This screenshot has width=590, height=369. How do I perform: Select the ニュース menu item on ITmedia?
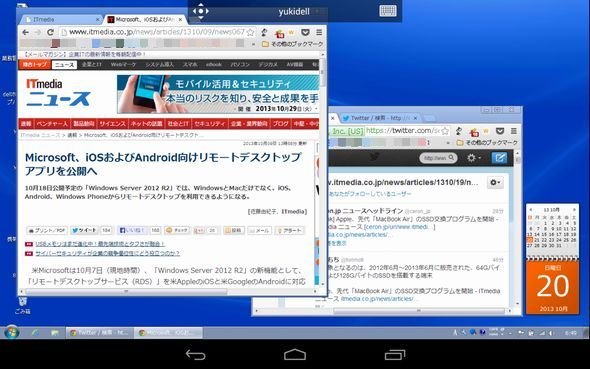pyautogui.click(x=64, y=65)
